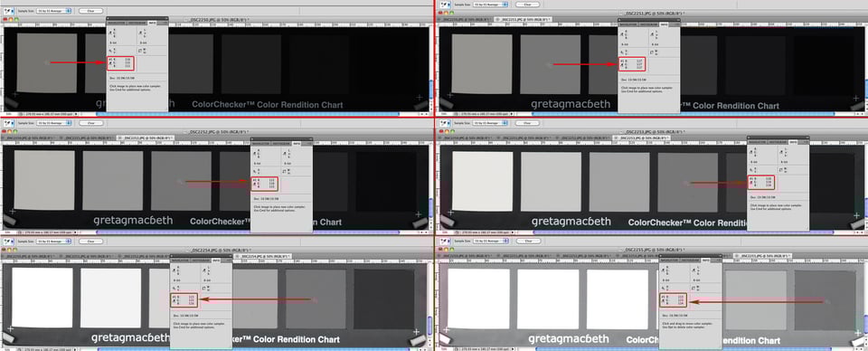868x351 pixels.
Task: Click the Clear button above the _DSC2255.JPG window
Action: pyautogui.click(x=527, y=241)
